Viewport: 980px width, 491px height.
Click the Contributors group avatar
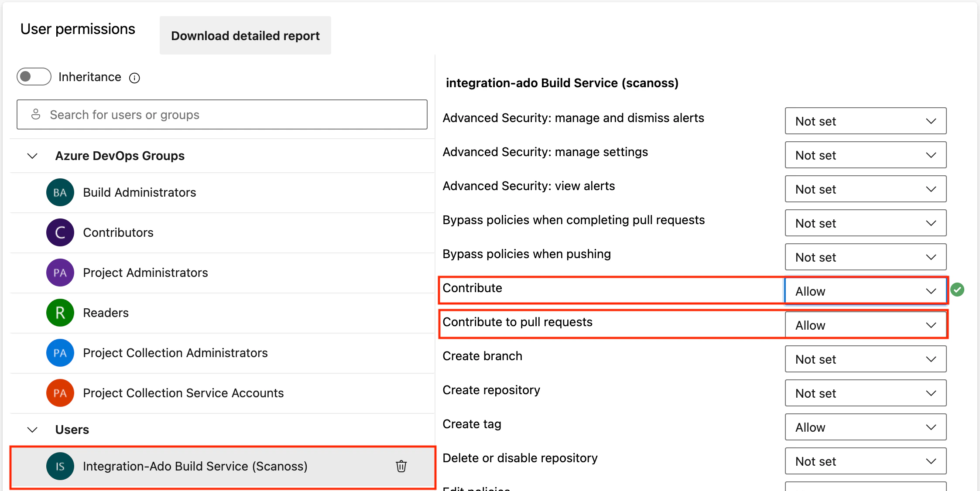click(x=60, y=232)
